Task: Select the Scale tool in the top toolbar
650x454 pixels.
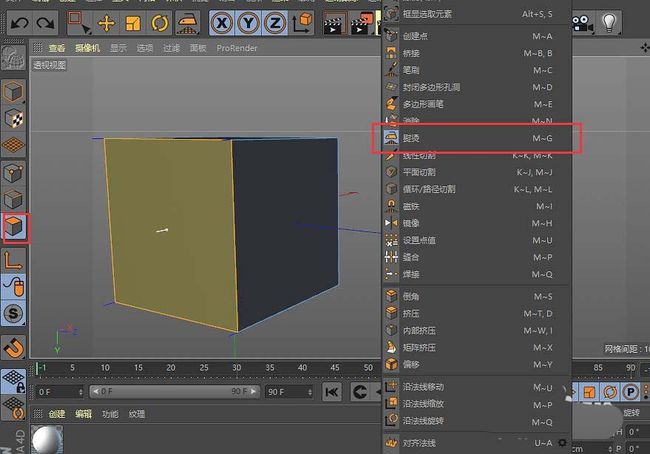Action: coord(133,23)
